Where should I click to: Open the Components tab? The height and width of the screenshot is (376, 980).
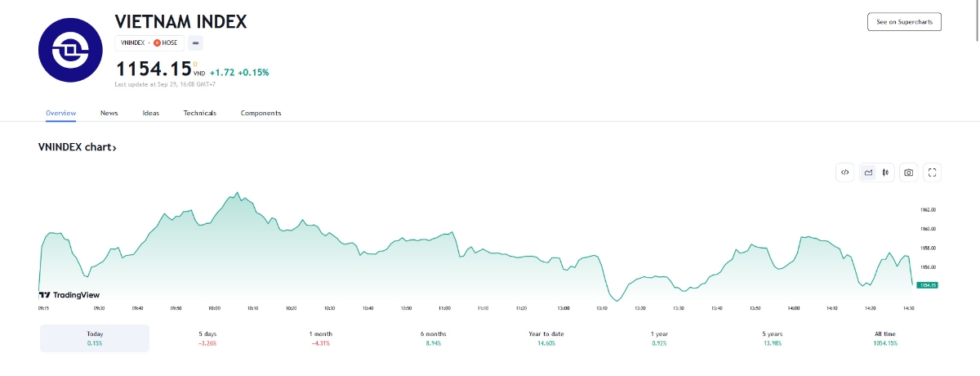[261, 113]
